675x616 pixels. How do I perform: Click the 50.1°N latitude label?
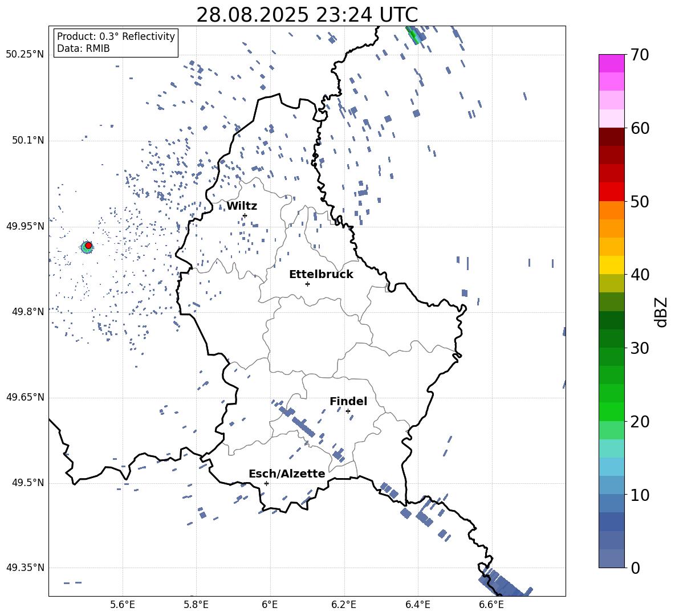click(27, 140)
